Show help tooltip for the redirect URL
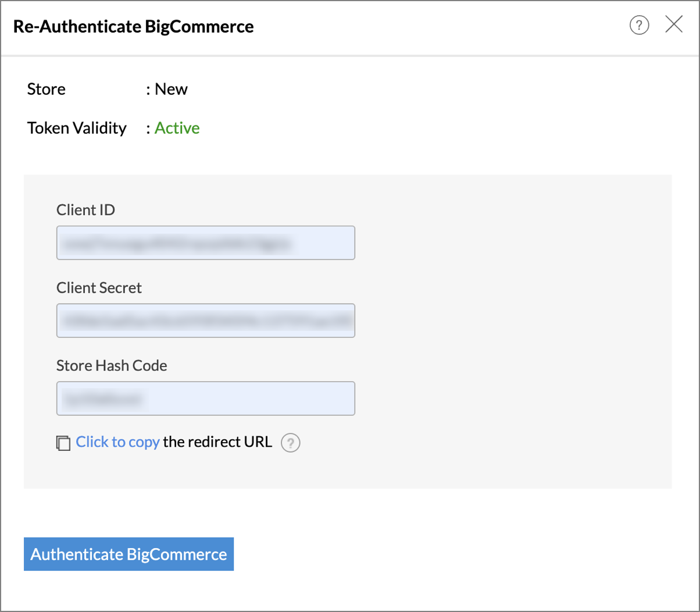Screen dimensions: 700x612 coord(290,443)
